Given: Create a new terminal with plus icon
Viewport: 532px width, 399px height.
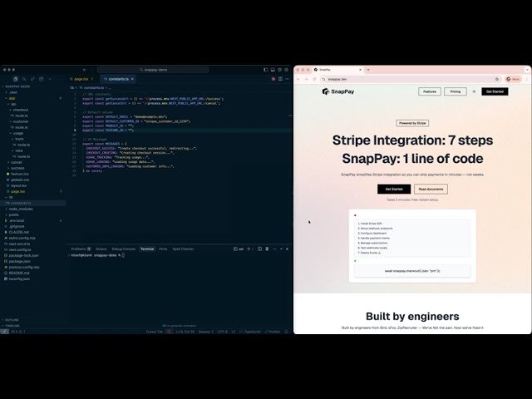Looking at the screenshot, I should click(x=249, y=249).
